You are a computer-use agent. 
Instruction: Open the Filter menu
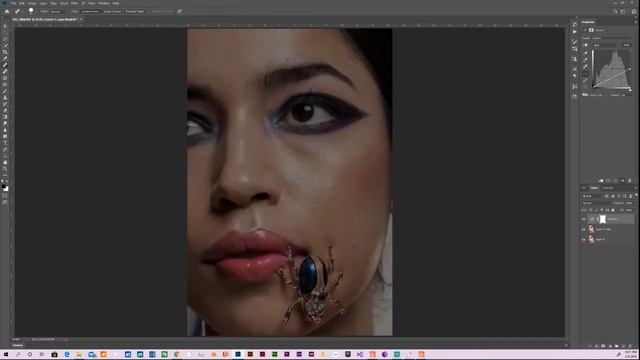tap(74, 3)
